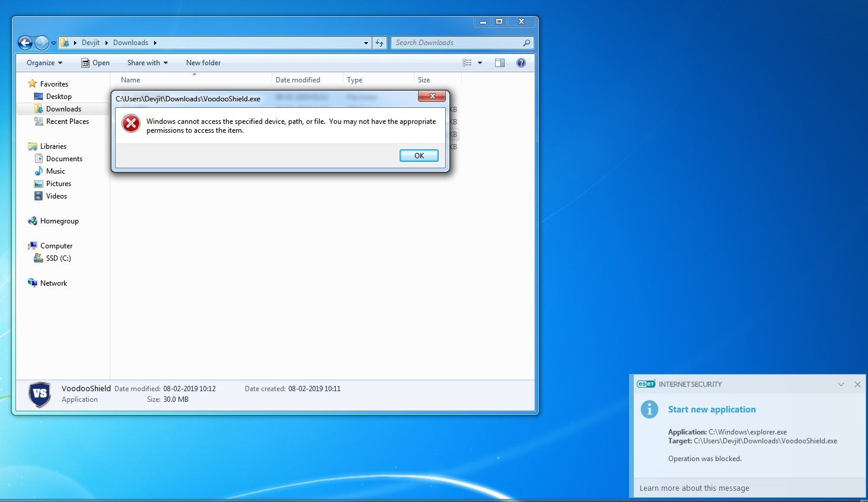Open the change view options dropdown arrow

point(480,63)
